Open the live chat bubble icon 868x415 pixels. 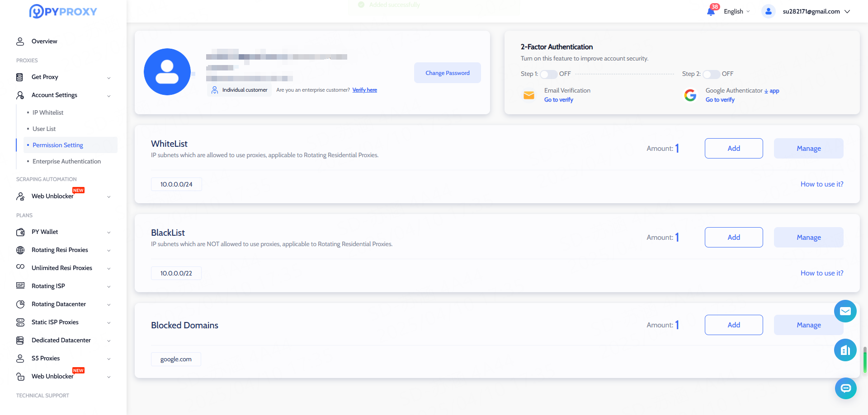(845, 388)
